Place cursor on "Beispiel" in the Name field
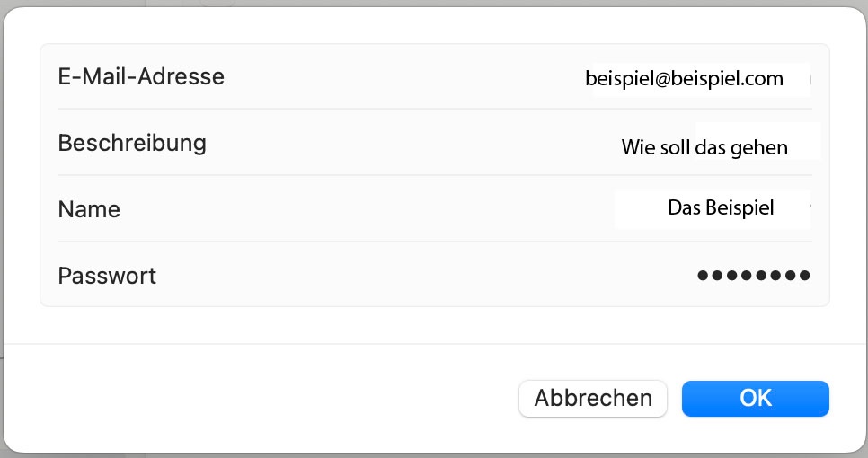The width and height of the screenshot is (868, 458). 740,208
